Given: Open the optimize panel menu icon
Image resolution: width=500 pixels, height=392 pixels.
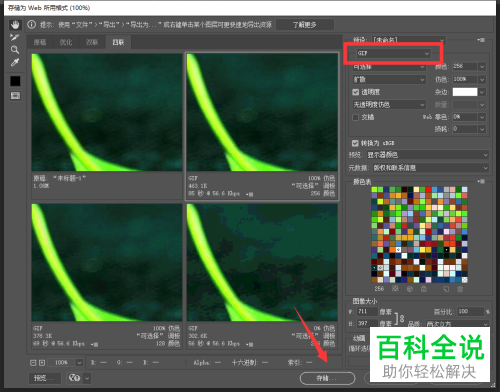Looking at the screenshot, I should (481, 40).
